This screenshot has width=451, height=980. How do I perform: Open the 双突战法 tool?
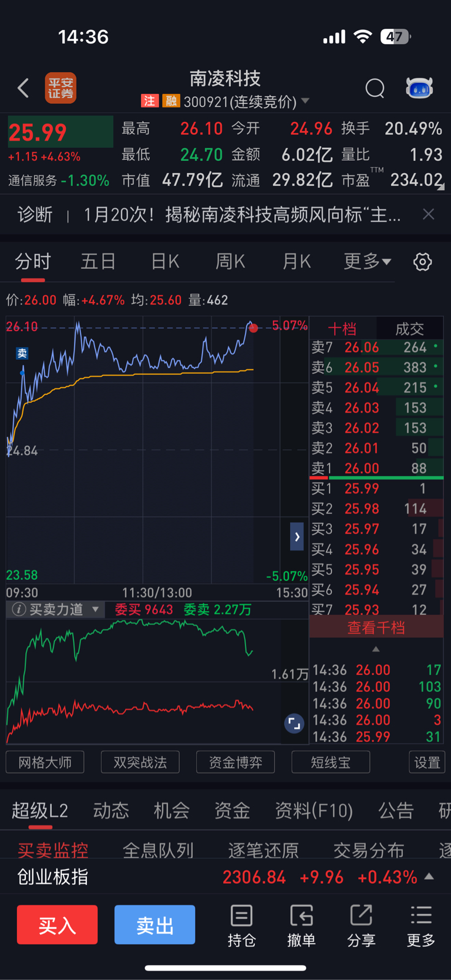point(140,762)
